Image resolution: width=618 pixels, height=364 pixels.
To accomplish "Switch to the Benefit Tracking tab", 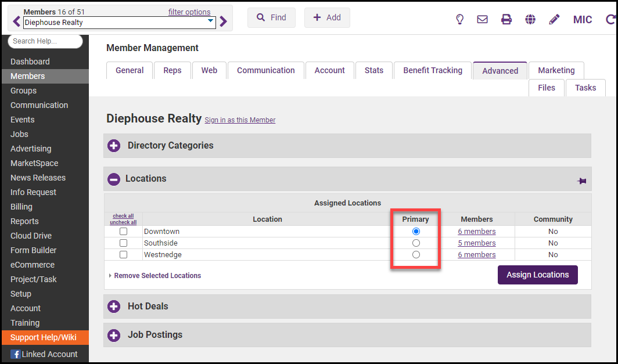I will coord(433,70).
